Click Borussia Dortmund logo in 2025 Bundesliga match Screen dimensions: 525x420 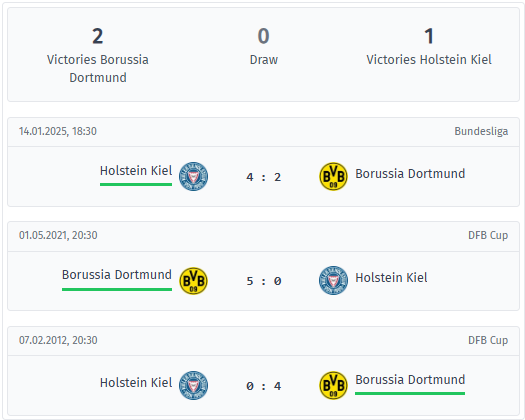pos(333,177)
